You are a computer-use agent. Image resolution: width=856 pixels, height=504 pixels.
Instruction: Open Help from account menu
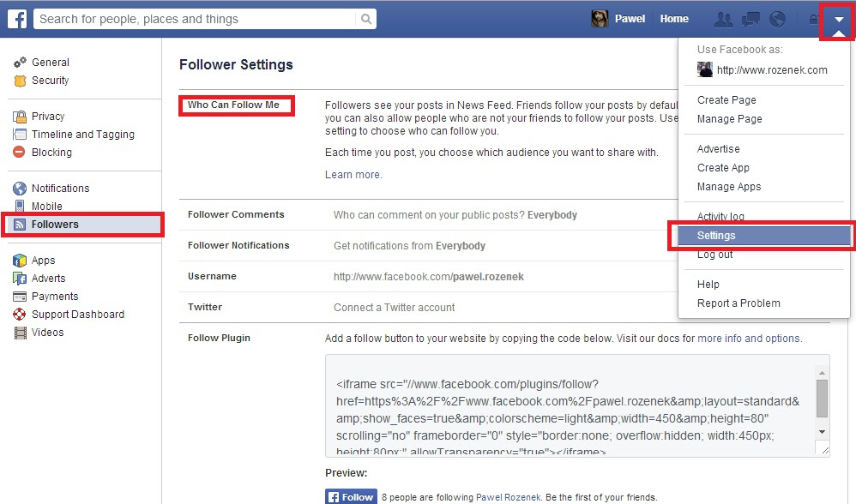pyautogui.click(x=708, y=285)
